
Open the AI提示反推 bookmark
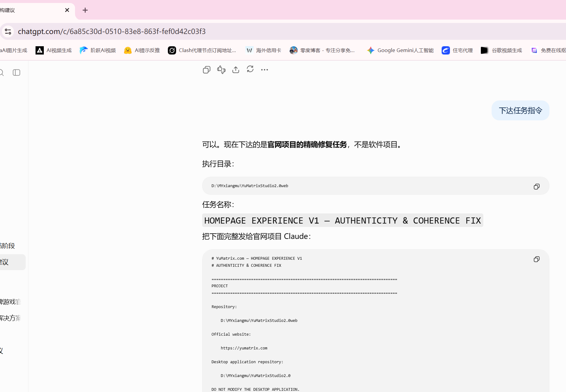click(x=142, y=50)
